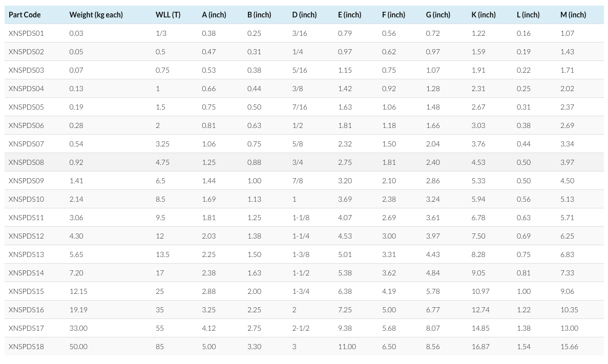Select part code XNSPDS18
Image resolution: width=608 pixels, height=364 pixels.
(x=26, y=347)
